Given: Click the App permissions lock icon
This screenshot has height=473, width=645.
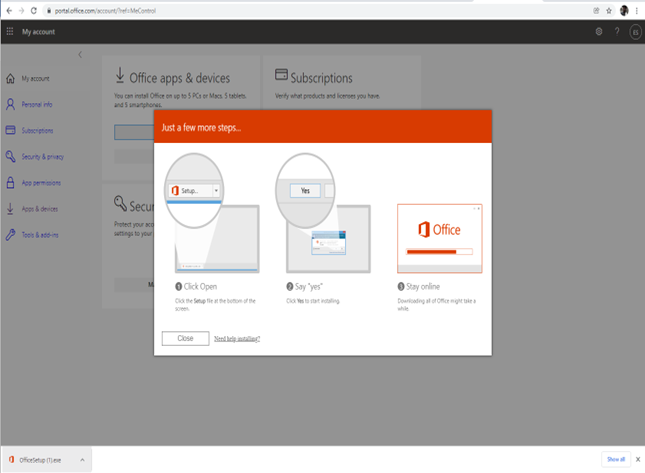Looking at the screenshot, I should (10, 183).
